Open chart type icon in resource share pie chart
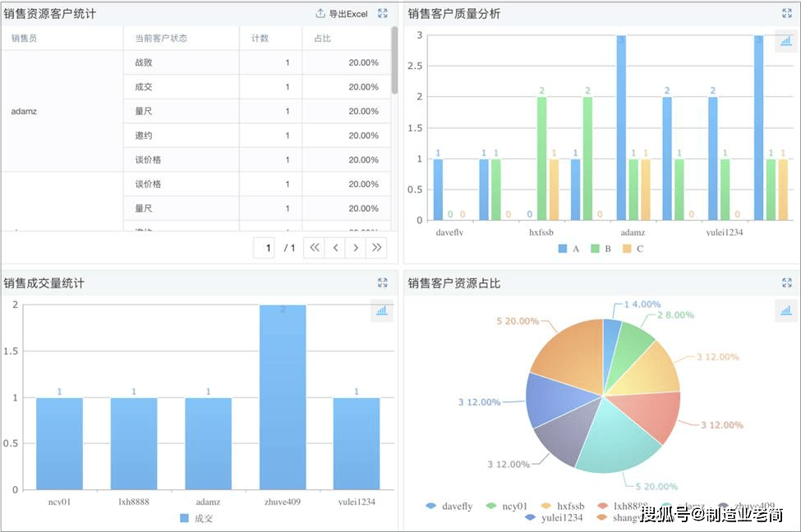 click(x=785, y=310)
